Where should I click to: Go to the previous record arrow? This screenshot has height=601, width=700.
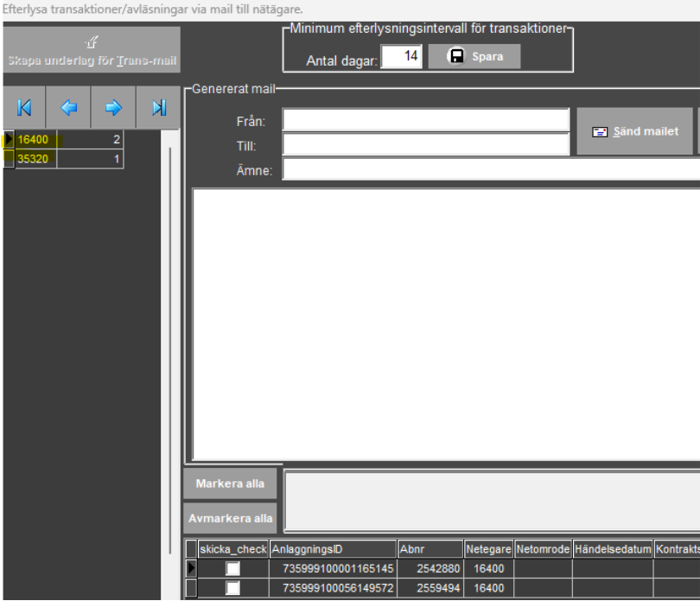tap(69, 108)
